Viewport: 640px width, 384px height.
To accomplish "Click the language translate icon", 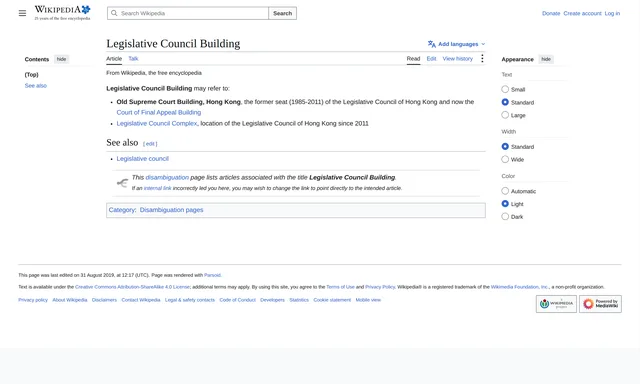I will [431, 44].
